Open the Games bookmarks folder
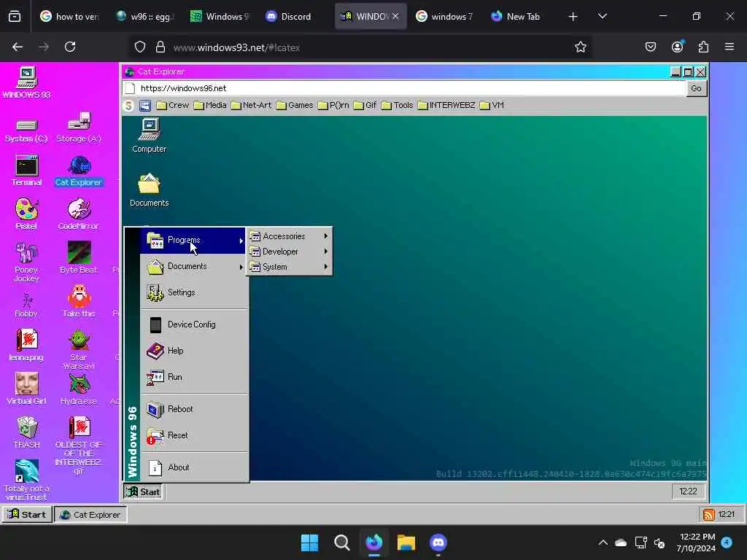 click(295, 105)
